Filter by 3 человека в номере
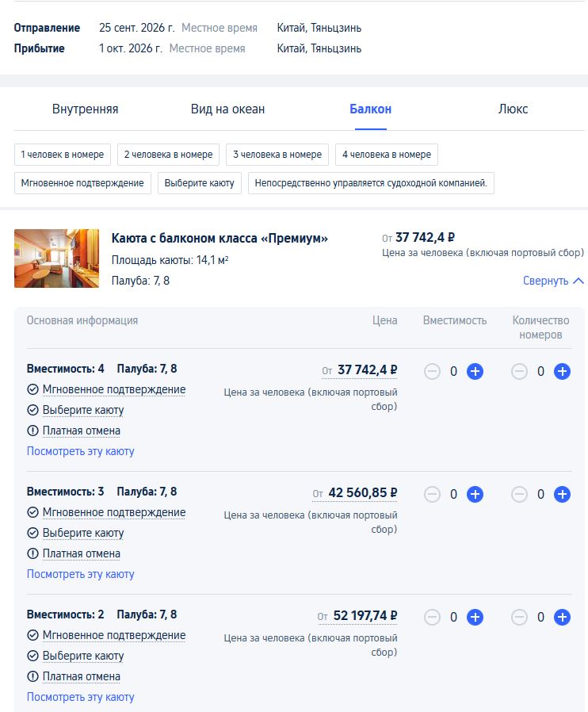This screenshot has height=712, width=588. [x=277, y=155]
